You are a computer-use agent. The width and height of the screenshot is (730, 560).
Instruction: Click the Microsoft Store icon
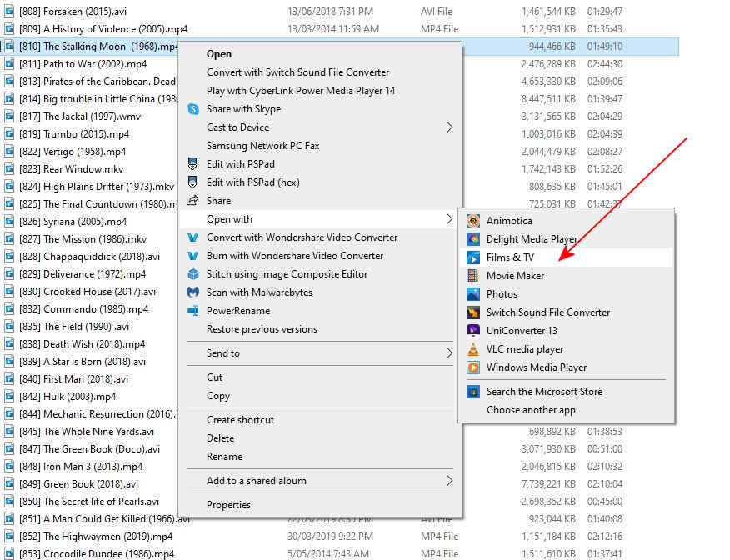tap(473, 392)
